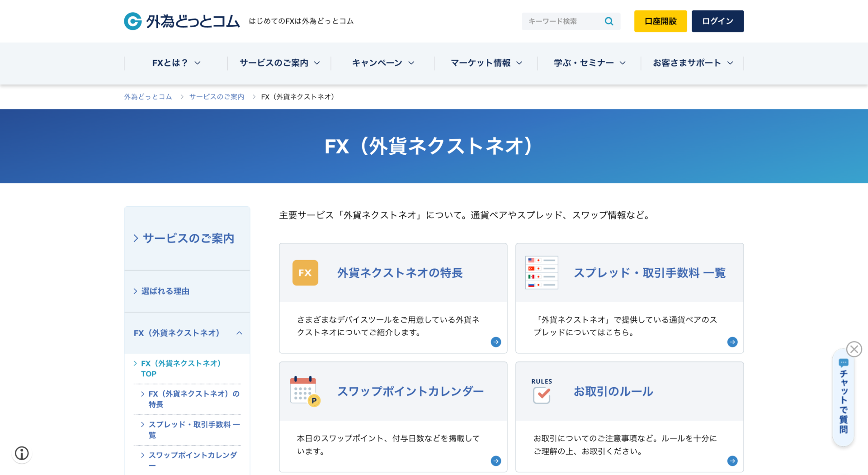Click the サービスのご案内 breadcrumb link
868x475 pixels.
[217, 97]
